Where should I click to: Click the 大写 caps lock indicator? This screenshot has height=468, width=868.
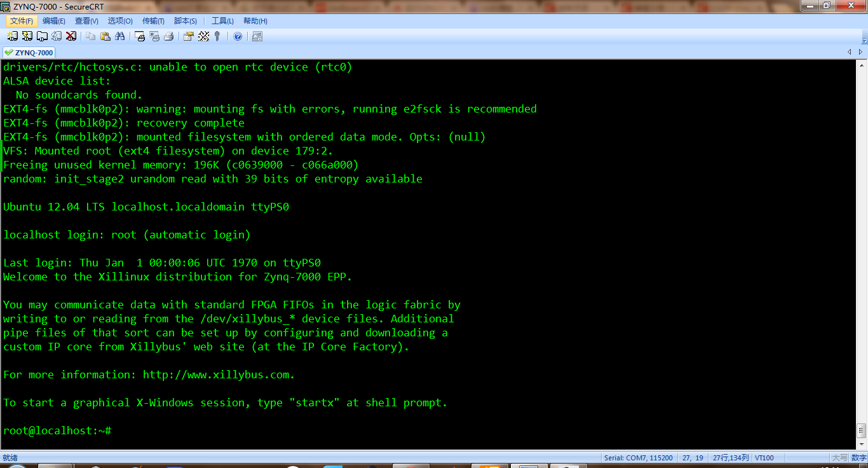pos(839,458)
